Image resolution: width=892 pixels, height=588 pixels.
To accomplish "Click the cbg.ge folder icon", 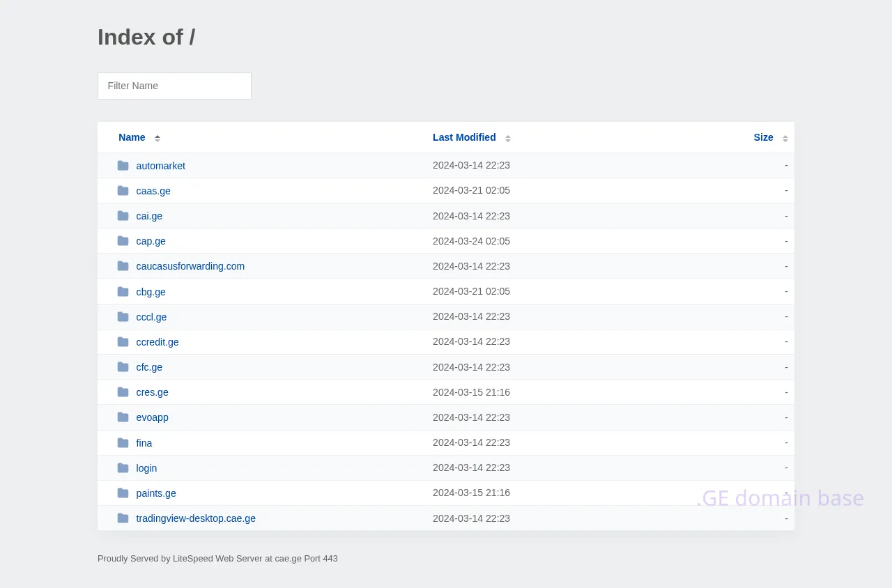I will click(x=123, y=292).
